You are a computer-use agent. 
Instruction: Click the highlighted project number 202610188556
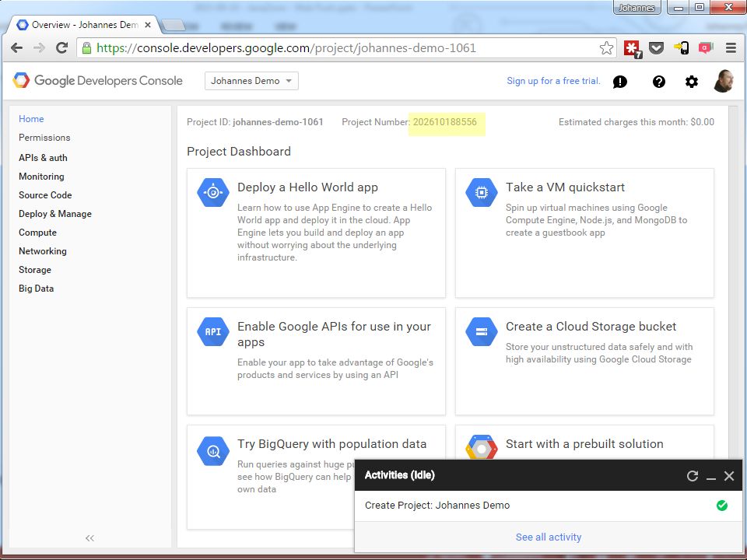pyautogui.click(x=444, y=122)
